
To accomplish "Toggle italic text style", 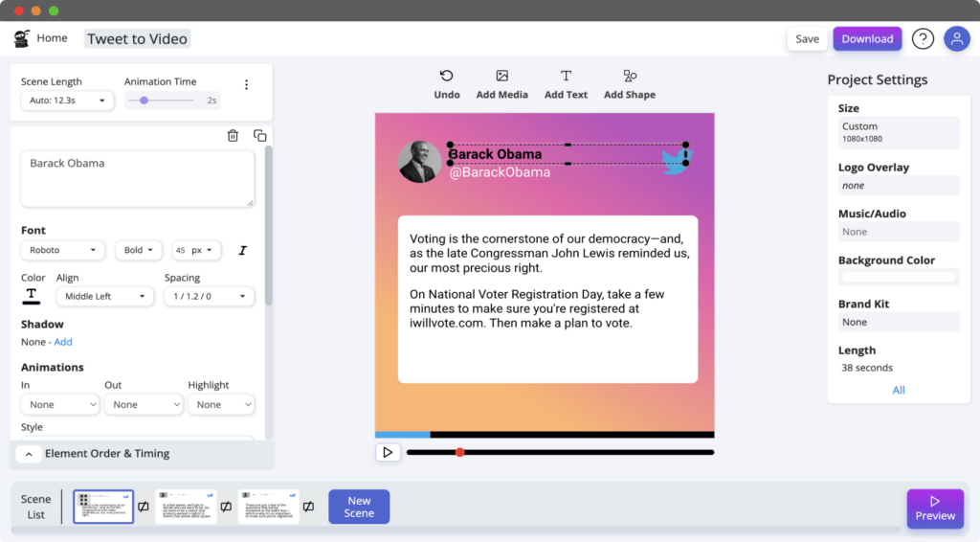I will tap(242, 250).
